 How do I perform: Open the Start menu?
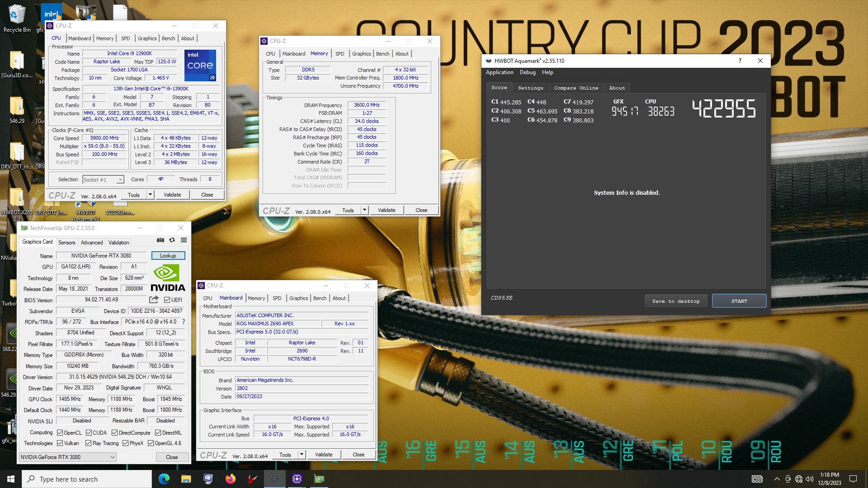[x=11, y=479]
